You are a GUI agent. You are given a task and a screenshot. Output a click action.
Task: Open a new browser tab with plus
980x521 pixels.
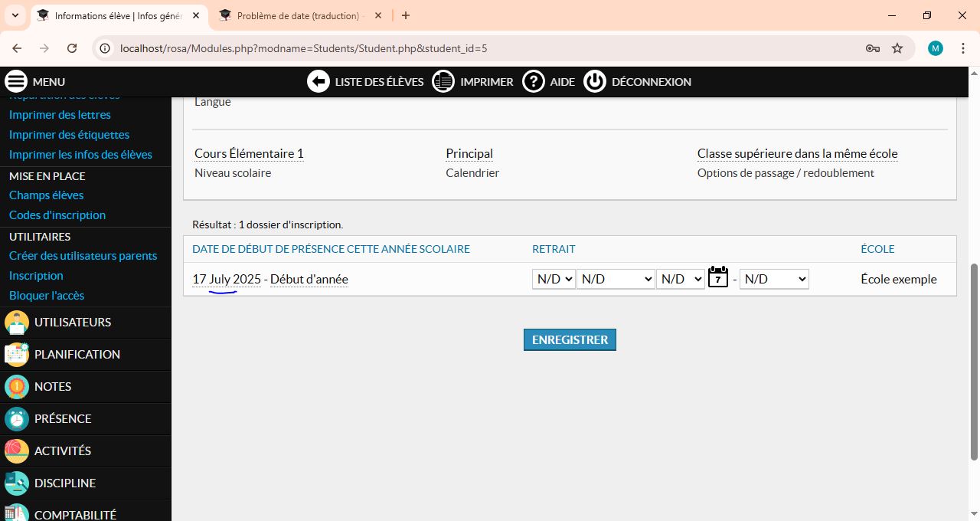tap(406, 15)
